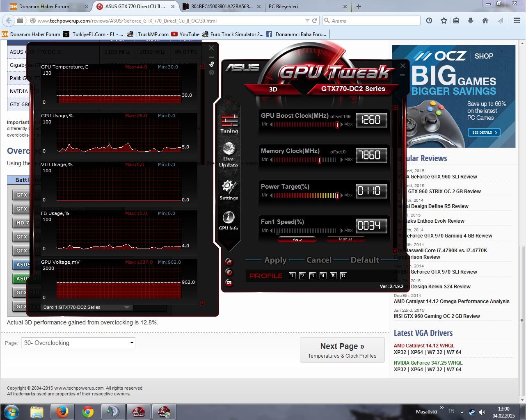Switch to ASUS GTX 770 DirectCU II tab

tap(135, 7)
